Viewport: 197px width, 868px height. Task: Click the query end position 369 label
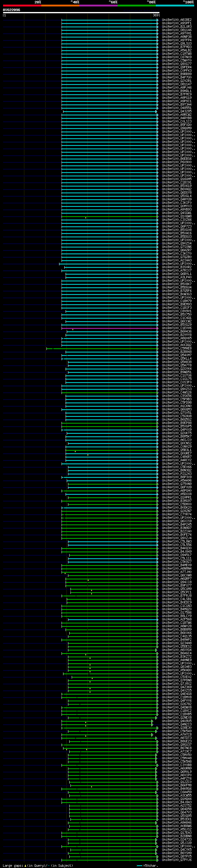point(155,15)
